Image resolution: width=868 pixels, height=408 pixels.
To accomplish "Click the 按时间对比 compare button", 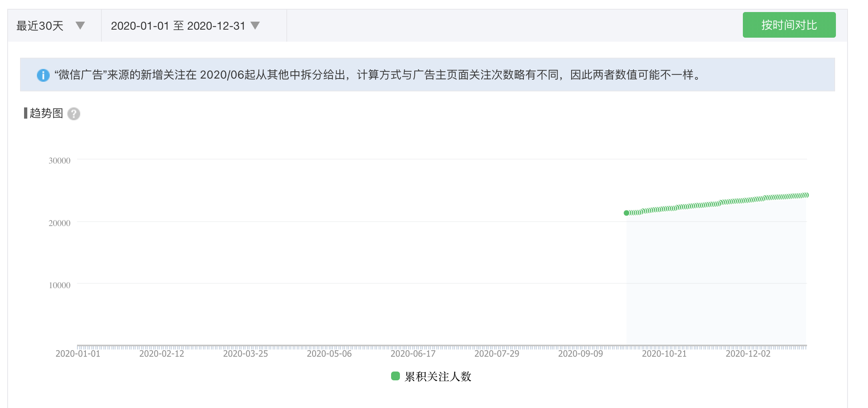I will pyautogui.click(x=789, y=25).
